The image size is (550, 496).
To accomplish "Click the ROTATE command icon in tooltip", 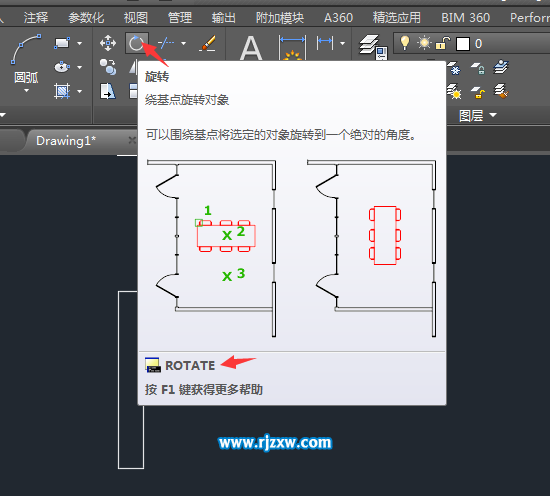I will (153, 365).
